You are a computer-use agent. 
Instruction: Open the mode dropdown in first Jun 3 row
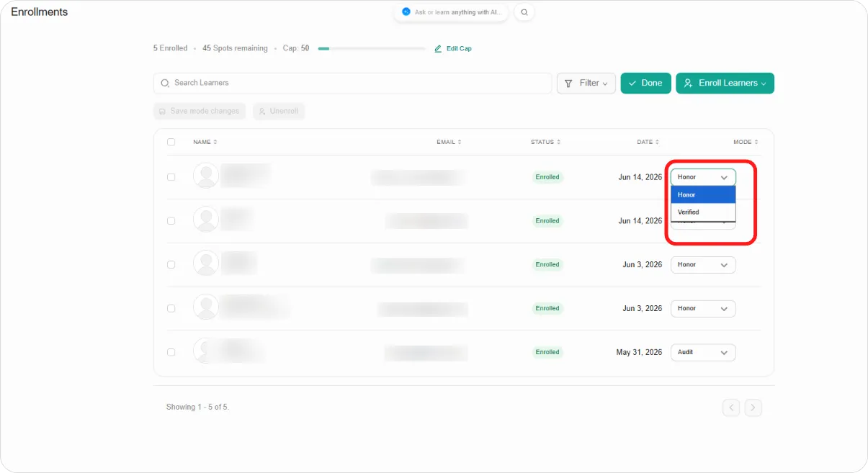point(703,265)
